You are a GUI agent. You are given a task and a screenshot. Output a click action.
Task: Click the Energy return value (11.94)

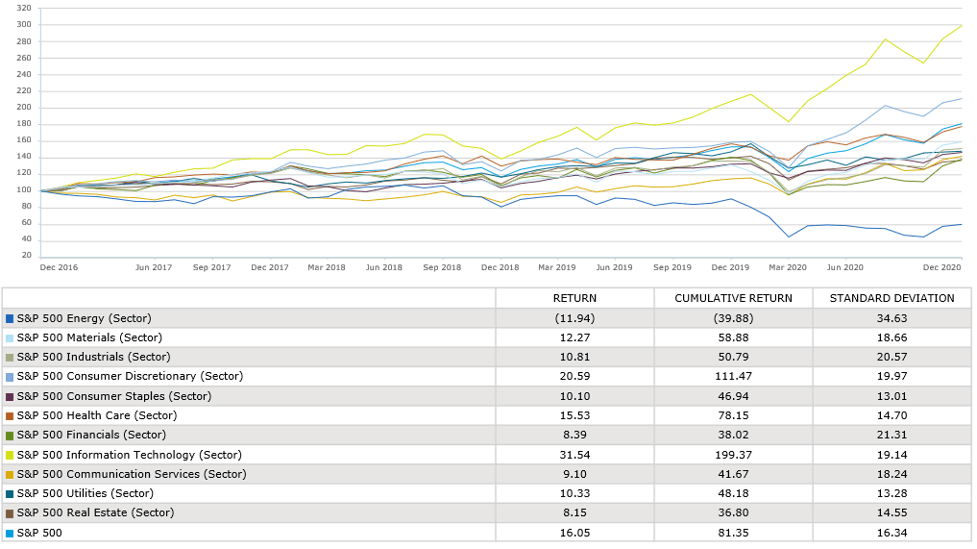(575, 318)
